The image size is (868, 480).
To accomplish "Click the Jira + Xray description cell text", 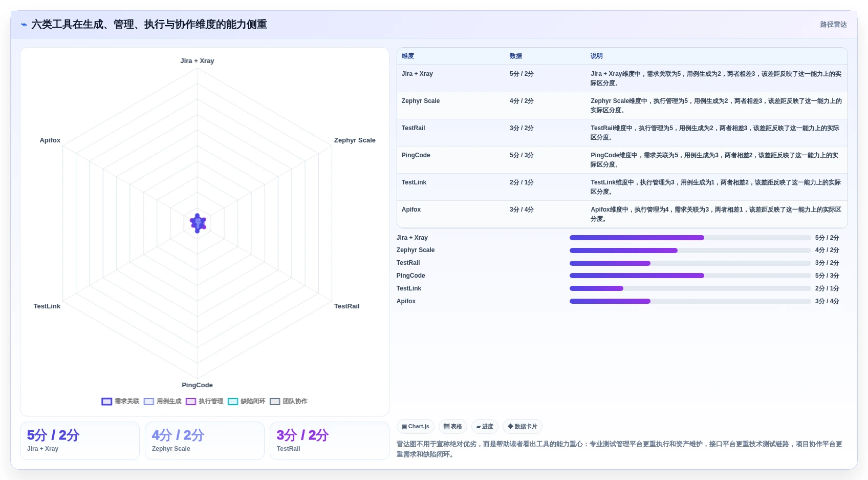I will coord(716,78).
